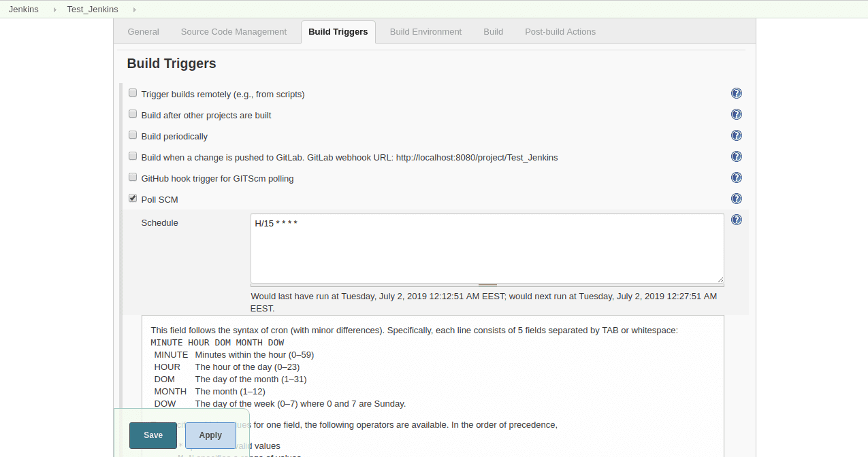Open help icon for GitLab push trigger

pos(736,157)
